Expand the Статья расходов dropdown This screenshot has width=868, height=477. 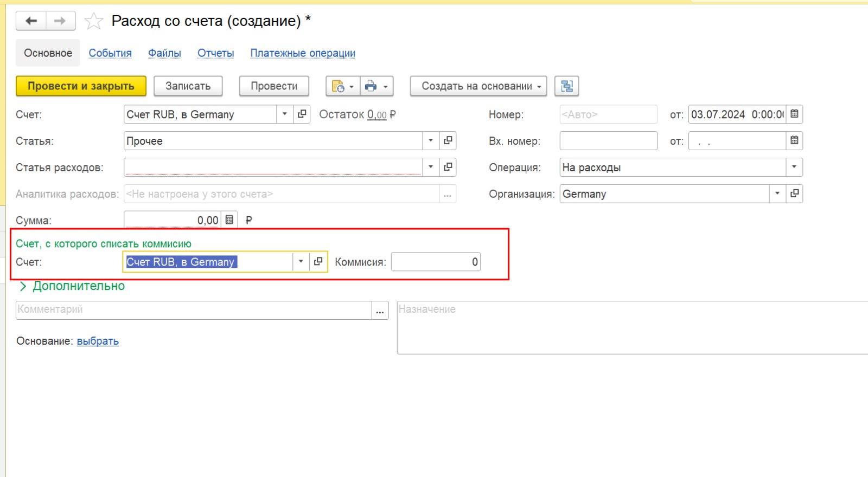tap(431, 167)
